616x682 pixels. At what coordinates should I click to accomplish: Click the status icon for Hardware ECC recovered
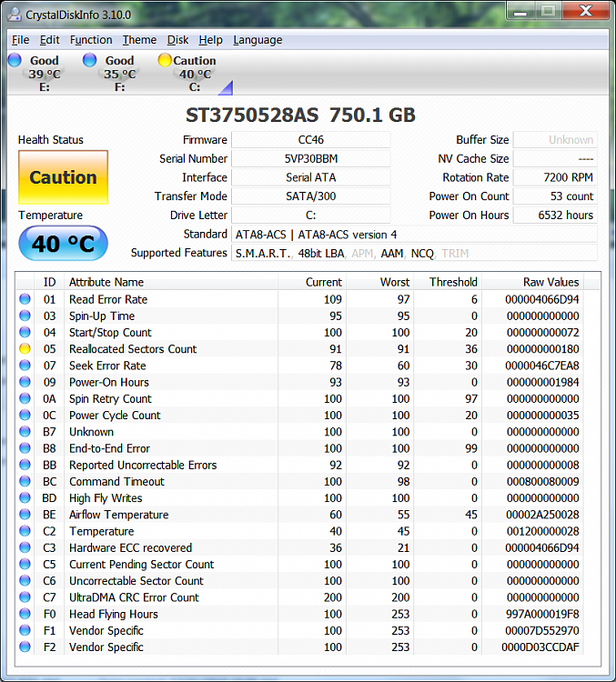(x=25, y=547)
